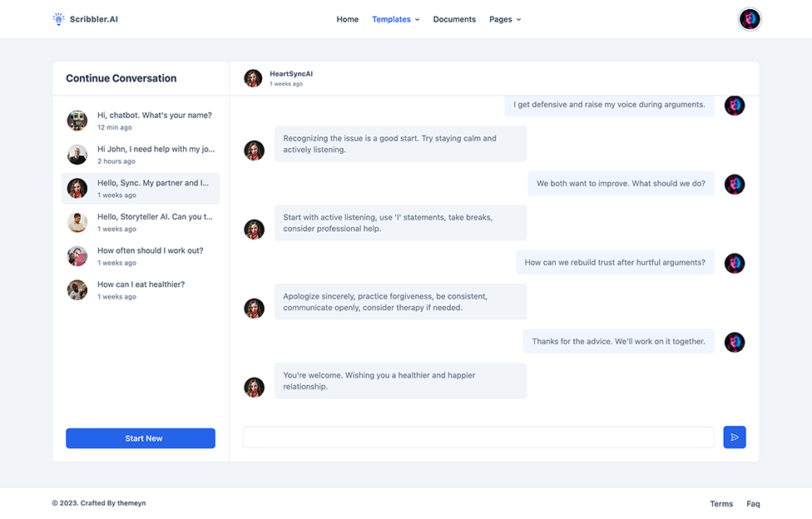
Task: Open the Home menu item
Action: click(348, 19)
